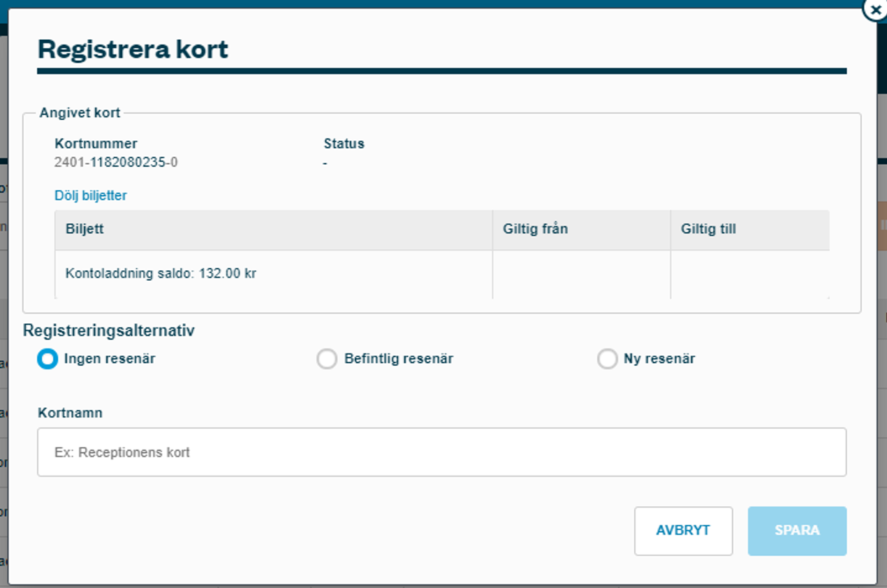Select the Ny resenär option

point(608,358)
